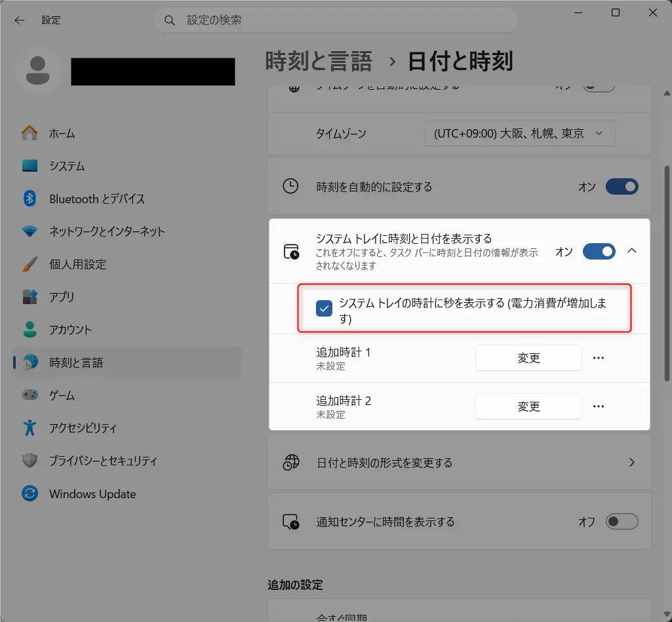Collapse the システムトレイに時刻と日付を表示する section

click(631, 251)
